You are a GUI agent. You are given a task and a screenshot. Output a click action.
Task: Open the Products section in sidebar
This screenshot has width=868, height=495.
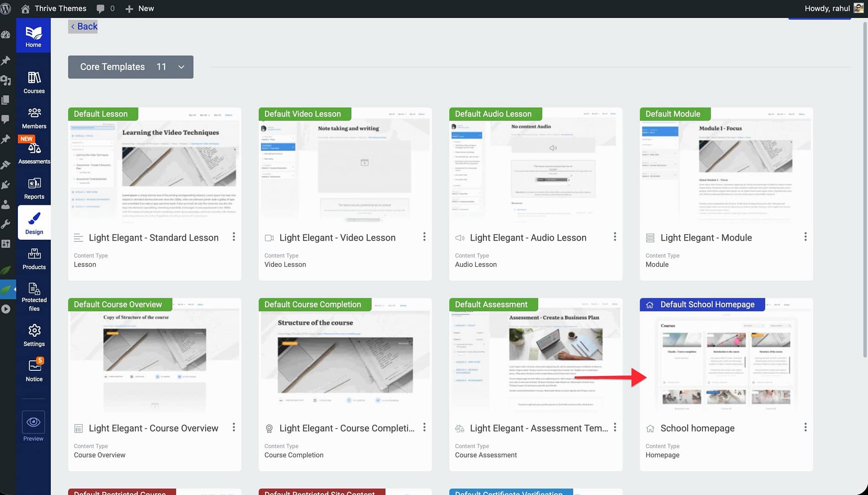click(x=34, y=258)
